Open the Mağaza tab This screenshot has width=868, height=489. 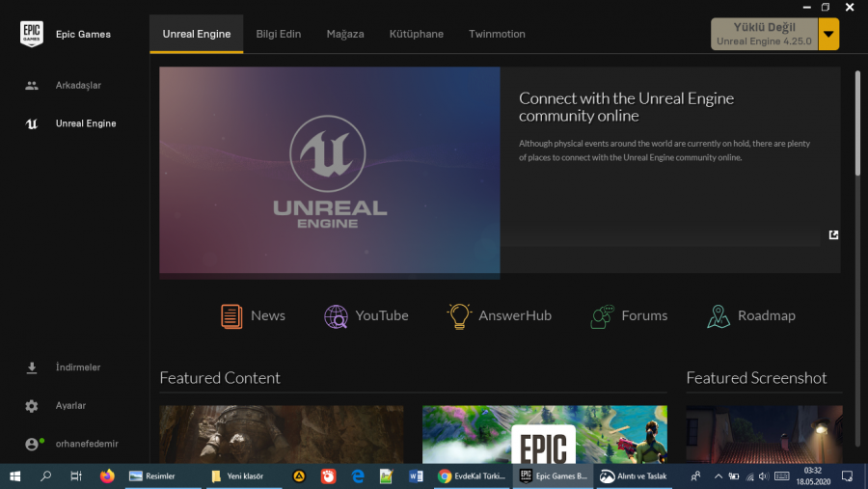click(x=345, y=34)
